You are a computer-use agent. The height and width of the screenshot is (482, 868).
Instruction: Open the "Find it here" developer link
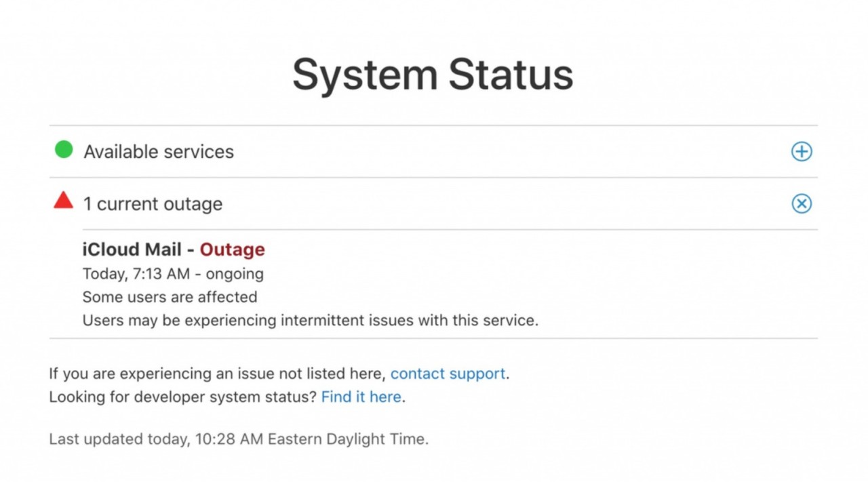tap(361, 397)
